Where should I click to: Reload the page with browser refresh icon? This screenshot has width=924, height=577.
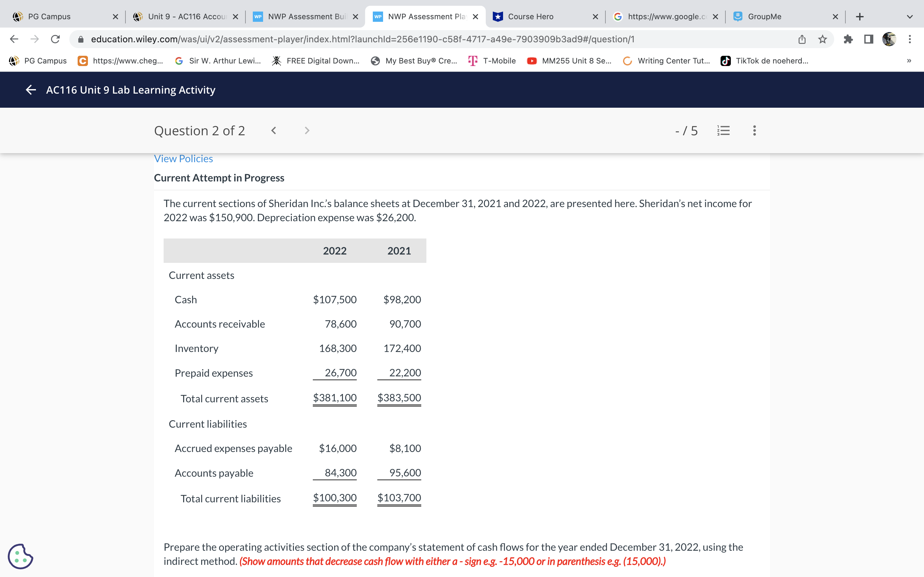pyautogui.click(x=56, y=39)
